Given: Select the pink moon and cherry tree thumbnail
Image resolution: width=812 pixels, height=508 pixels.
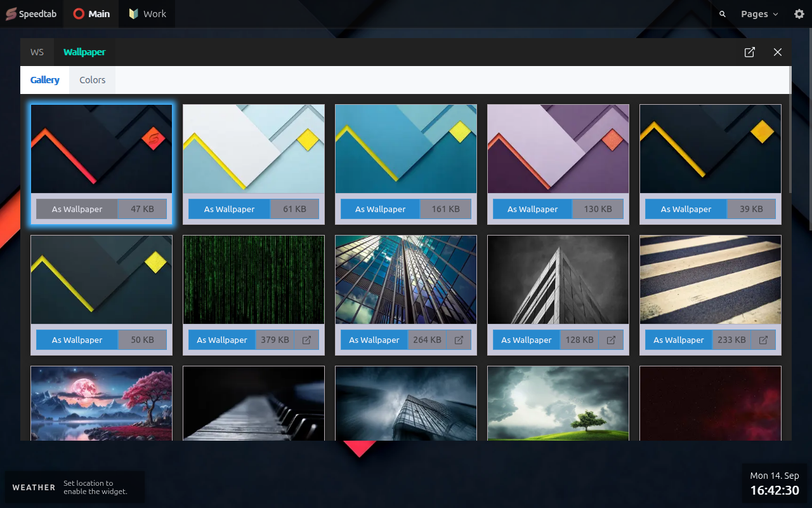Looking at the screenshot, I should click(101, 403).
